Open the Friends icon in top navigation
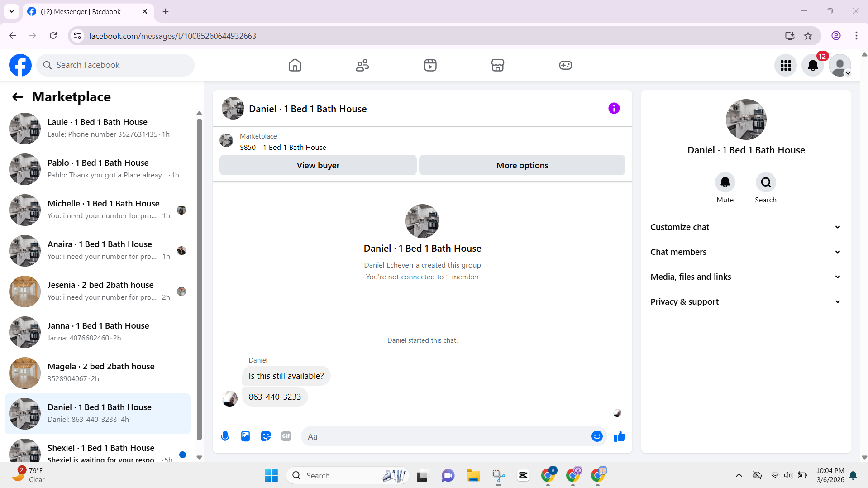868x488 pixels. [x=362, y=65]
